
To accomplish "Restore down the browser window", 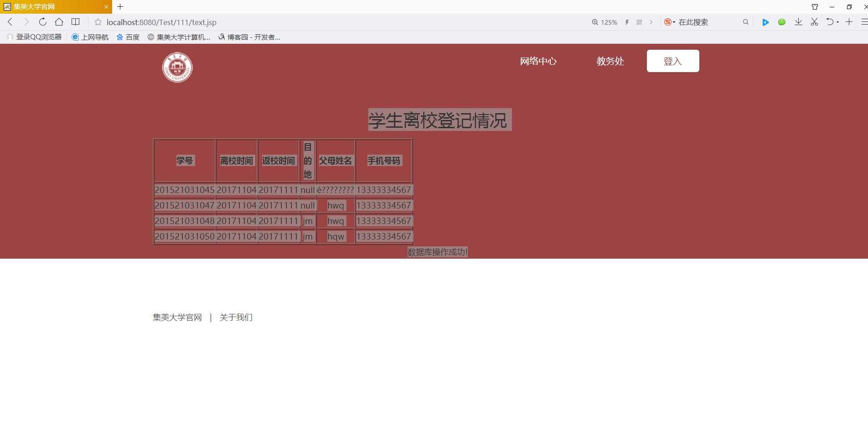I will [849, 7].
